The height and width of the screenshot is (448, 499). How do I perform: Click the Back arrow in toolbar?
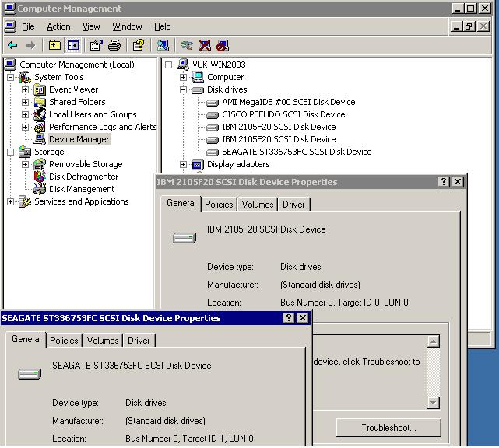click(12, 46)
